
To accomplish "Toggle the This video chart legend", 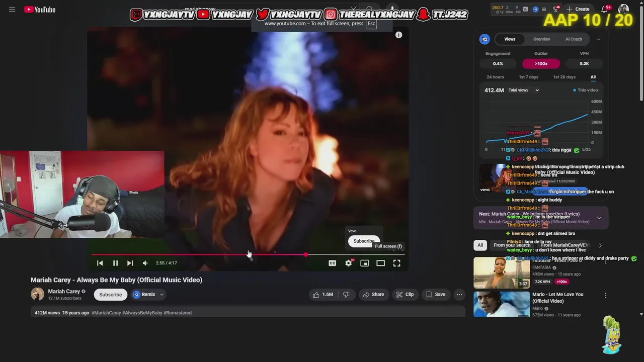I will [586, 90].
